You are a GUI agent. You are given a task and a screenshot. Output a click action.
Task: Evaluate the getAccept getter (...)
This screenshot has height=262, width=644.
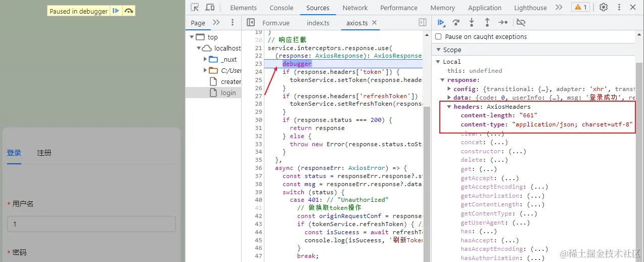point(510,178)
